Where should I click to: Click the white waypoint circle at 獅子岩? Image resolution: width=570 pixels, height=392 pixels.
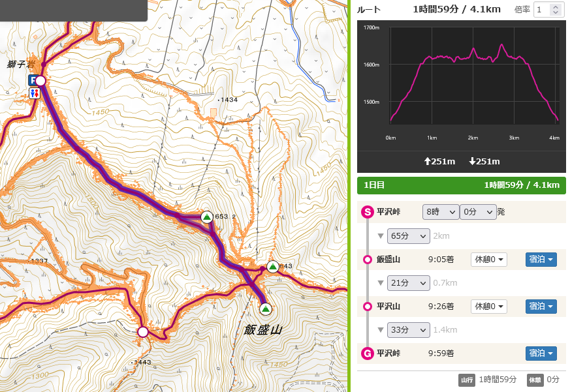(x=40, y=81)
